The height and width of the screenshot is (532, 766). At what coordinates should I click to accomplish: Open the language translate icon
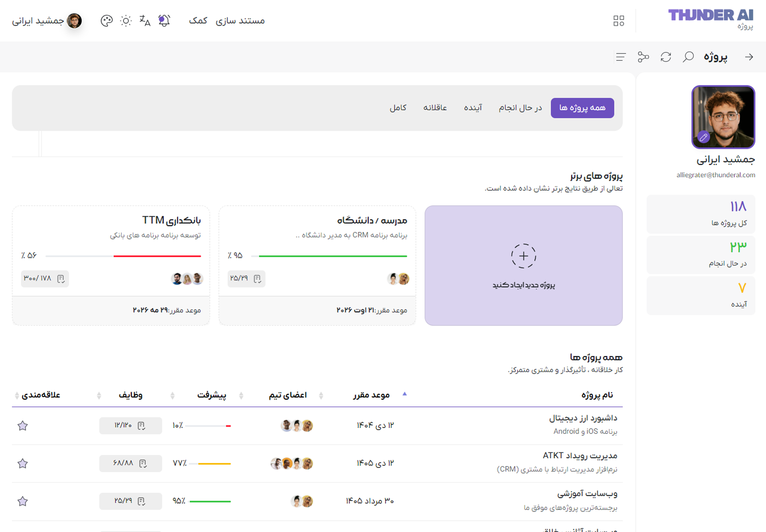145,21
